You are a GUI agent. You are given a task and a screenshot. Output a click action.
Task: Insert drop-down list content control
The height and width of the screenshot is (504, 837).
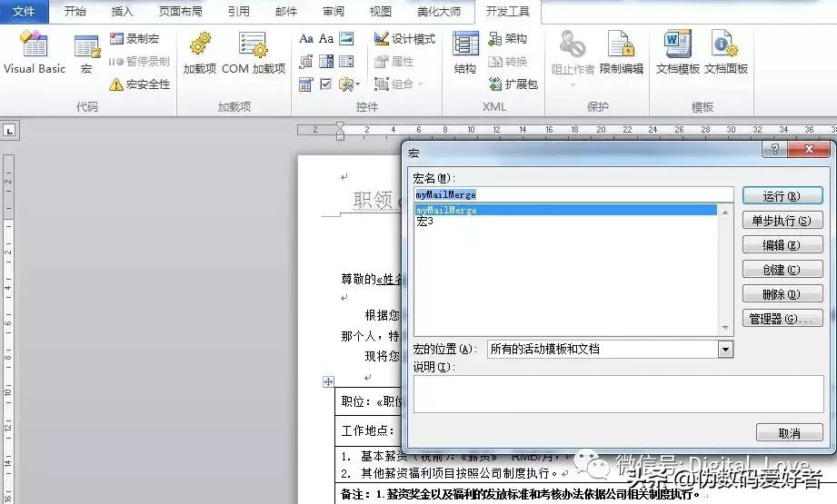tap(346, 62)
